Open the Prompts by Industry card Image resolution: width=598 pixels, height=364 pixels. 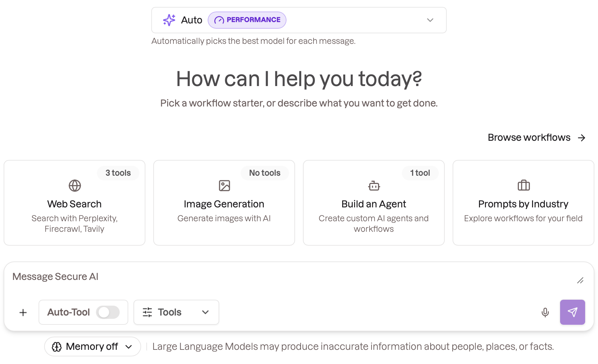[x=523, y=203]
